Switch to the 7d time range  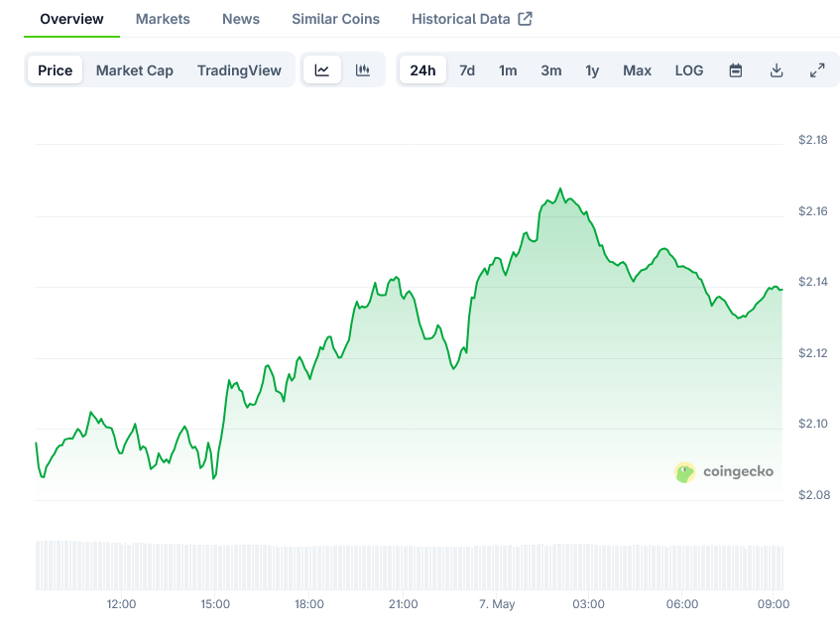467,70
